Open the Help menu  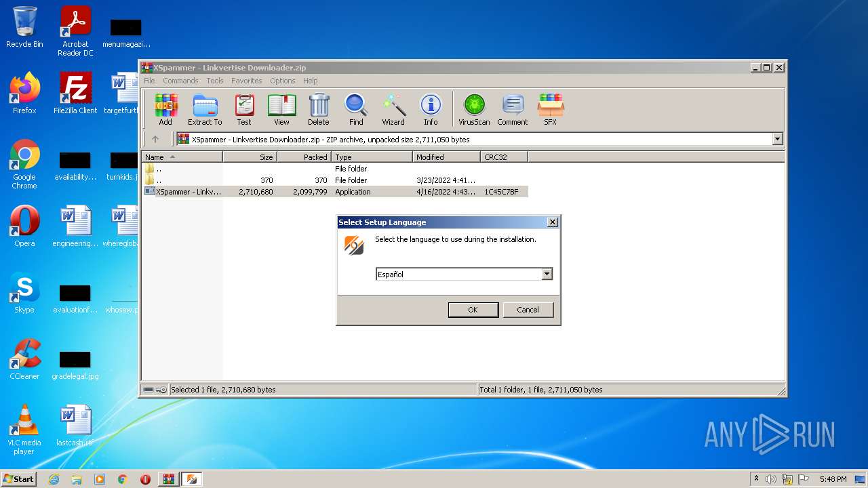(x=311, y=81)
